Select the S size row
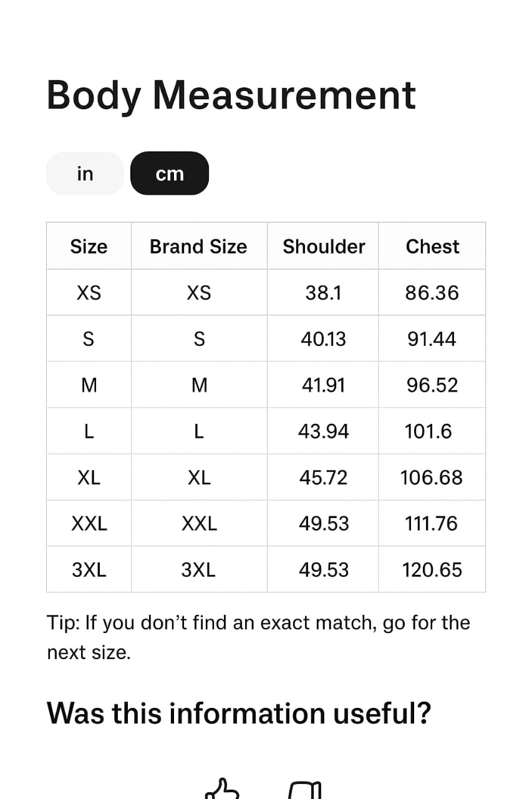This screenshot has width=532, height=799. coord(89,338)
